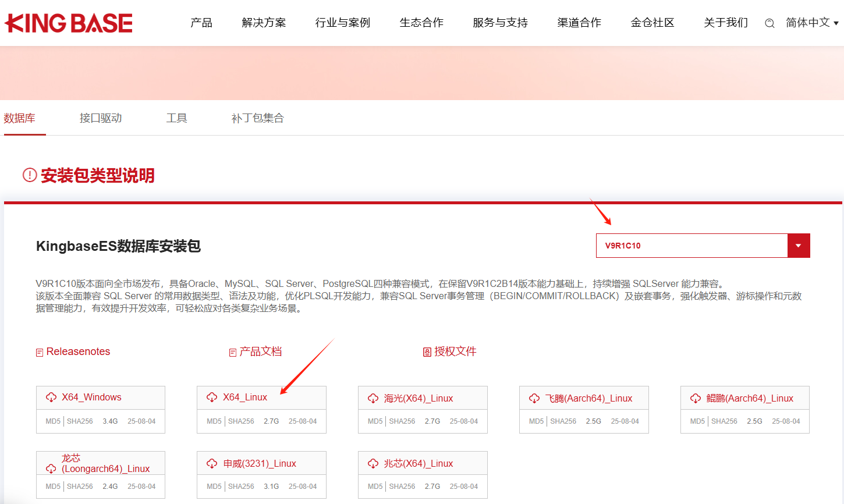Expand the V9R1C10 version dropdown arrow
The height and width of the screenshot is (504, 844).
(798, 246)
